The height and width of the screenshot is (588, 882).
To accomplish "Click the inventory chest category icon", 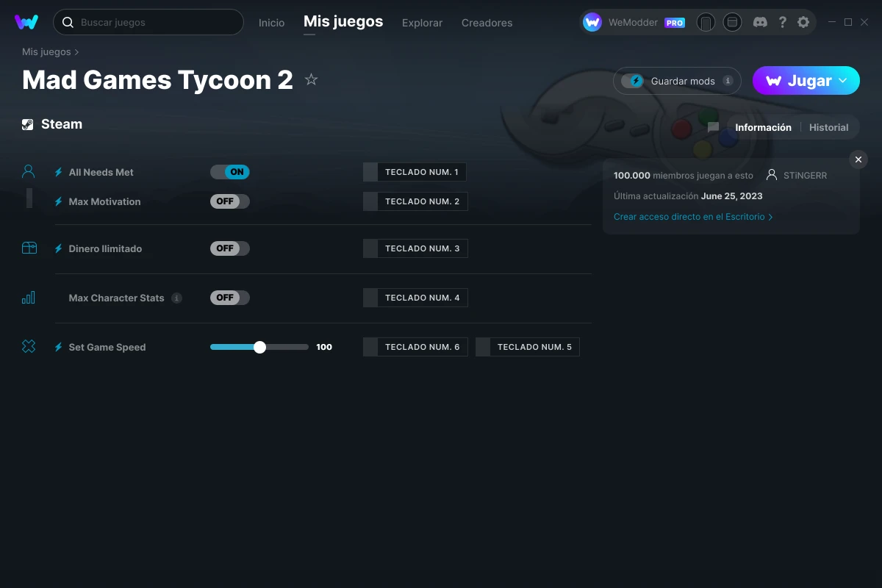I will pyautogui.click(x=29, y=248).
